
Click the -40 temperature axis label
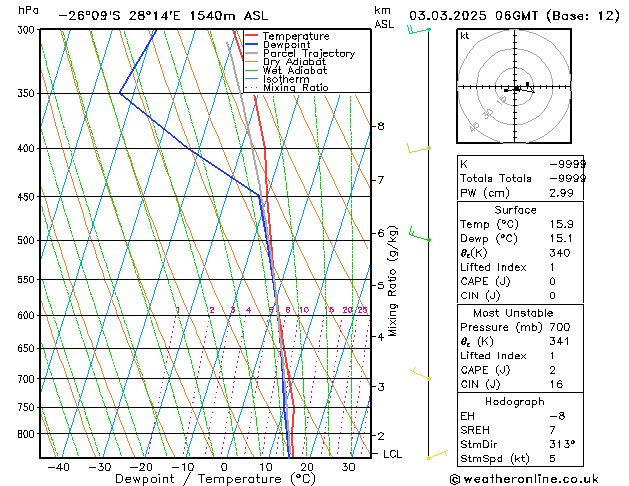59,467
